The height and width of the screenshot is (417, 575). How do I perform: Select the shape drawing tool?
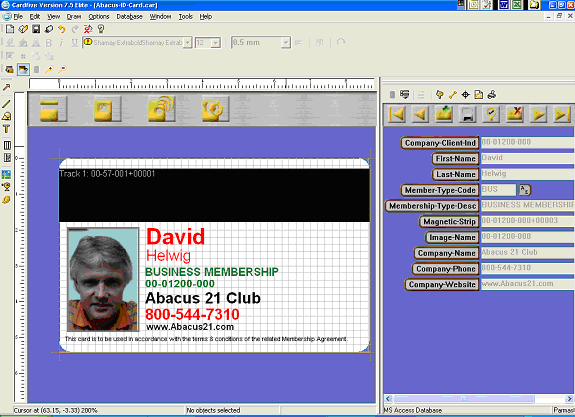[x=6, y=116]
